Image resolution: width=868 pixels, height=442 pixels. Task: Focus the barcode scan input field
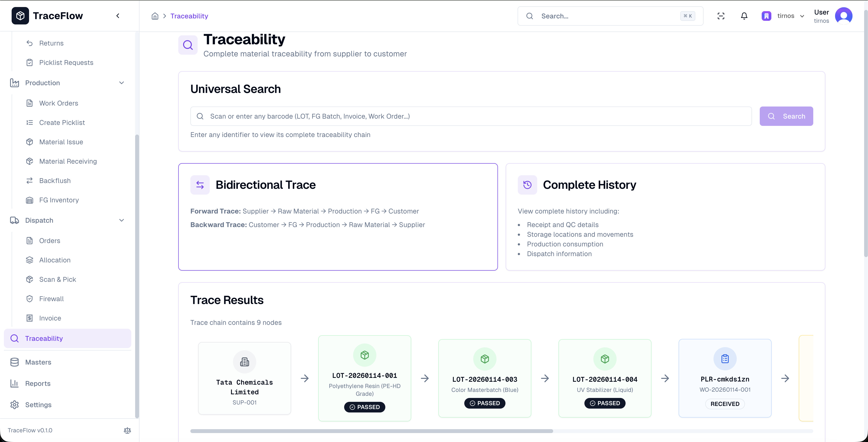471,116
